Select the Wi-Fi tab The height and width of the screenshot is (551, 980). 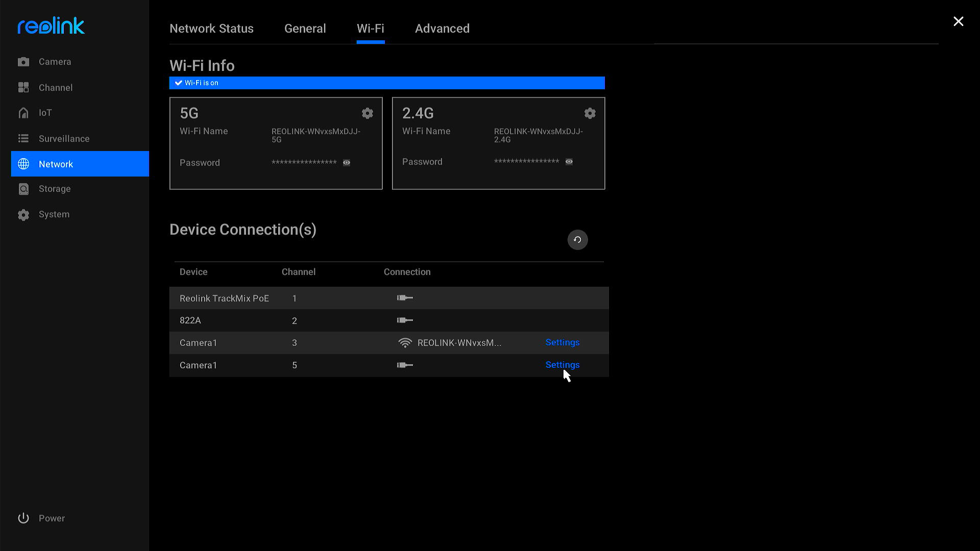click(x=371, y=29)
